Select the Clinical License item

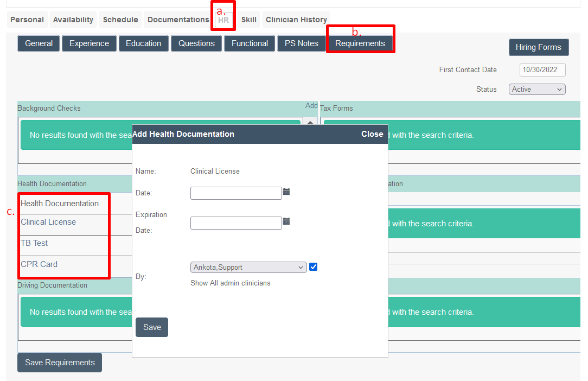[x=48, y=222]
